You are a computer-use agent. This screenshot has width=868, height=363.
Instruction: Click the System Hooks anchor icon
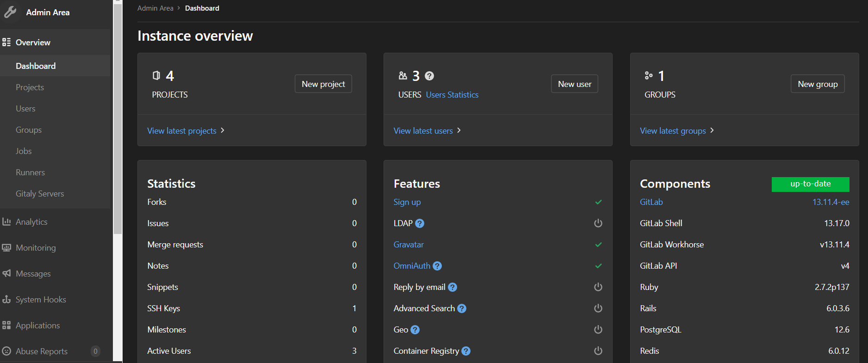(x=6, y=299)
